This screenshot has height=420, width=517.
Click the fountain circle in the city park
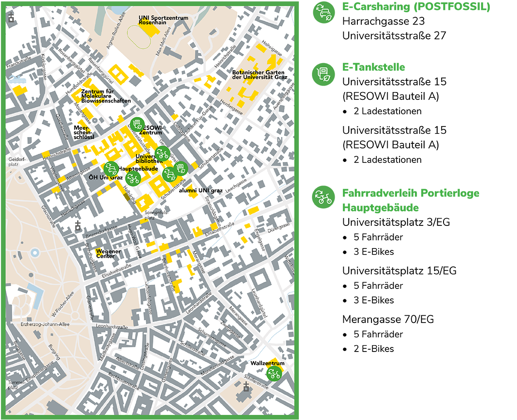(34, 252)
